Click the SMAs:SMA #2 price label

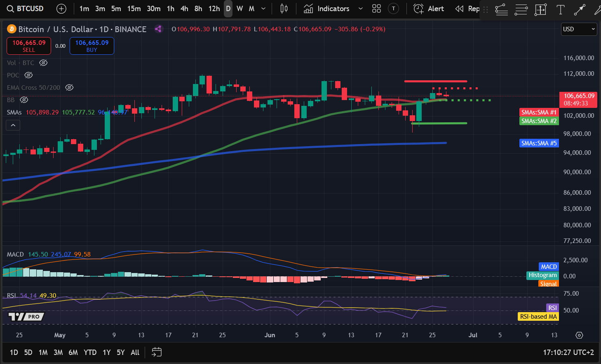(x=539, y=121)
